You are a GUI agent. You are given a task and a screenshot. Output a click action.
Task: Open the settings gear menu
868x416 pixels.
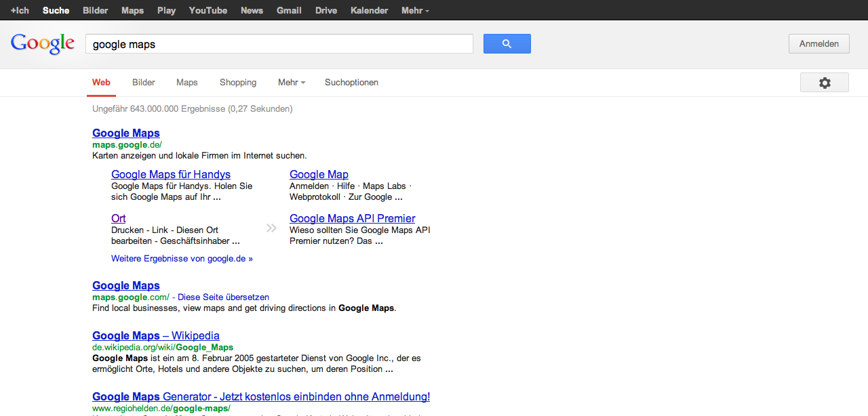824,83
